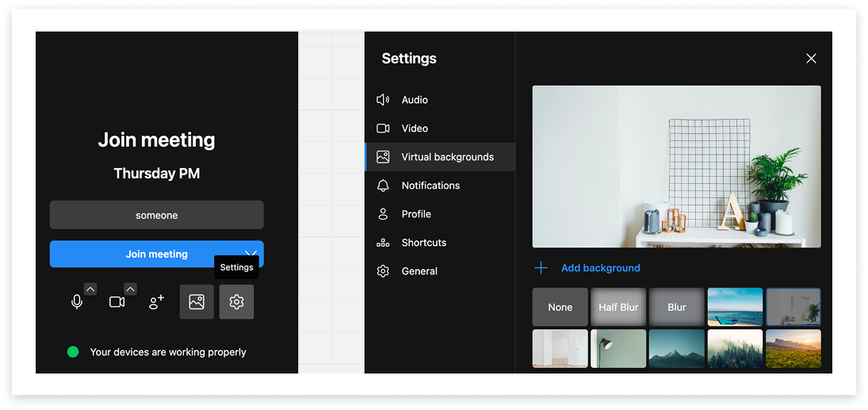Click the gear icon beside General
Image resolution: width=868 pixels, height=410 pixels.
click(x=383, y=271)
